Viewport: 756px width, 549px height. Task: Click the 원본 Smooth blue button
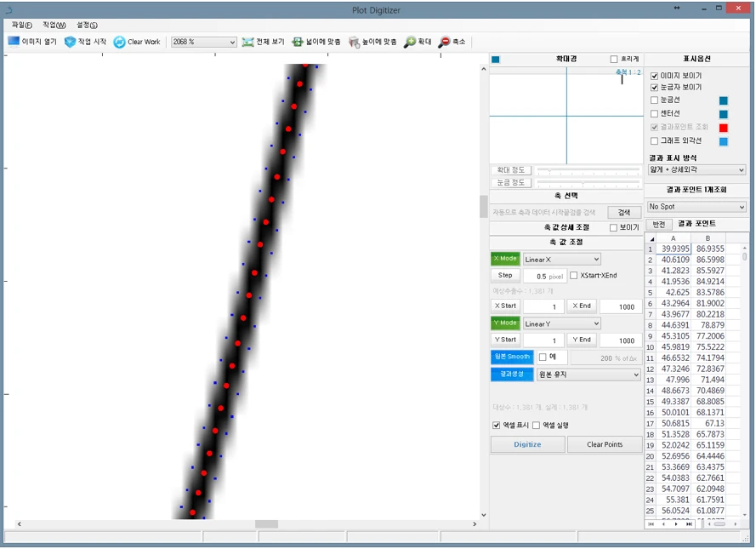click(512, 357)
